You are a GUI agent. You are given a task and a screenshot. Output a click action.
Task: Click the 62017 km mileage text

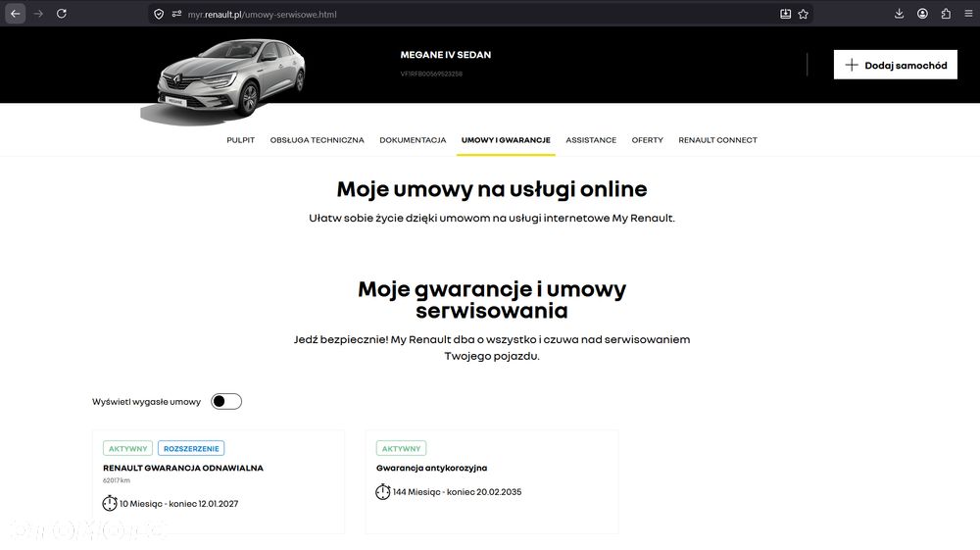coord(117,480)
